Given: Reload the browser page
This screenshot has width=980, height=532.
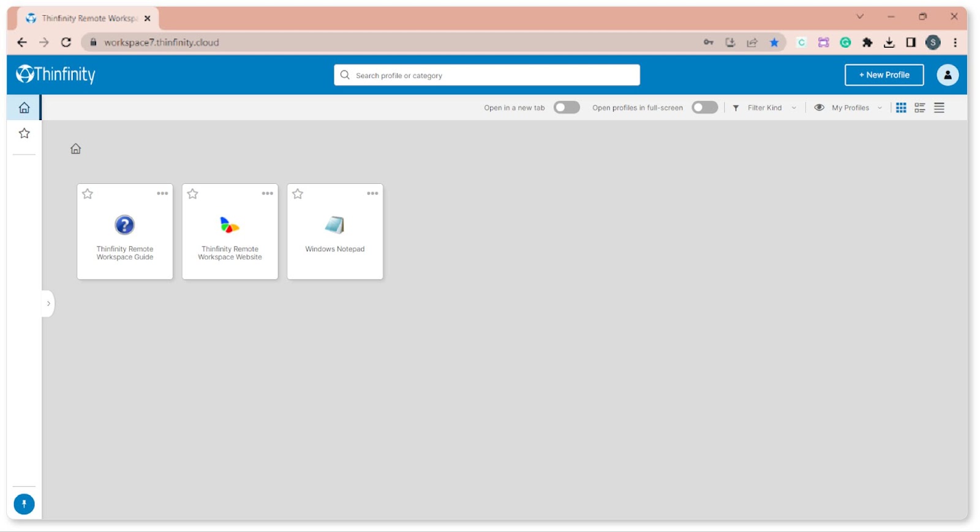Looking at the screenshot, I should click(x=66, y=42).
